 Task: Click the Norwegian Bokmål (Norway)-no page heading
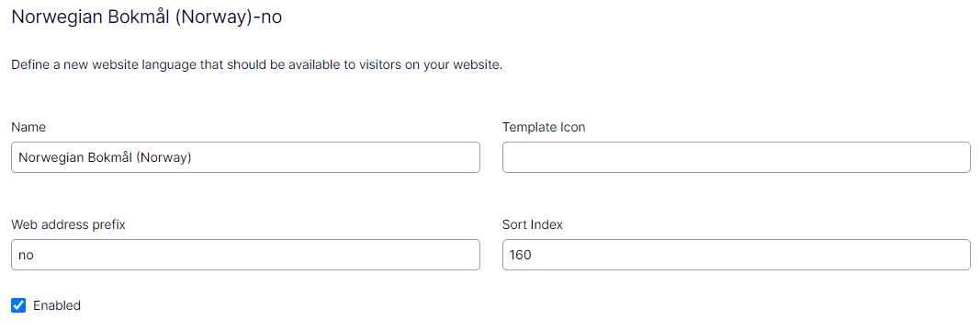click(x=147, y=17)
